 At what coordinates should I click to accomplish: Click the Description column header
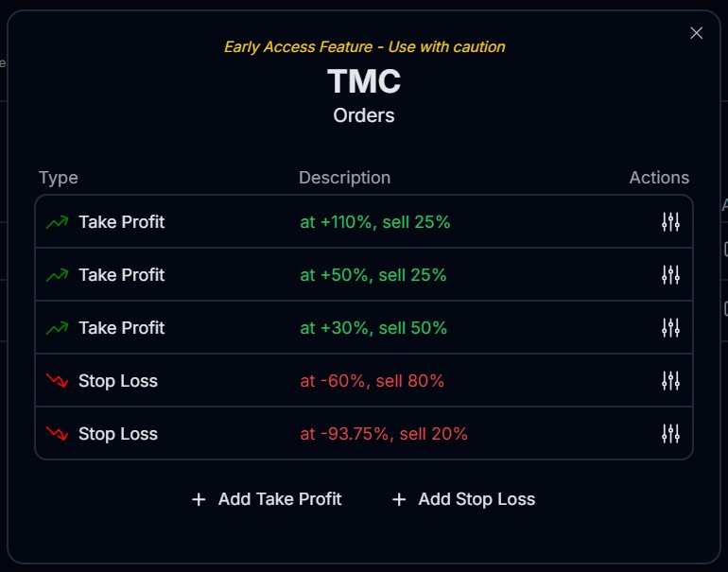point(344,178)
